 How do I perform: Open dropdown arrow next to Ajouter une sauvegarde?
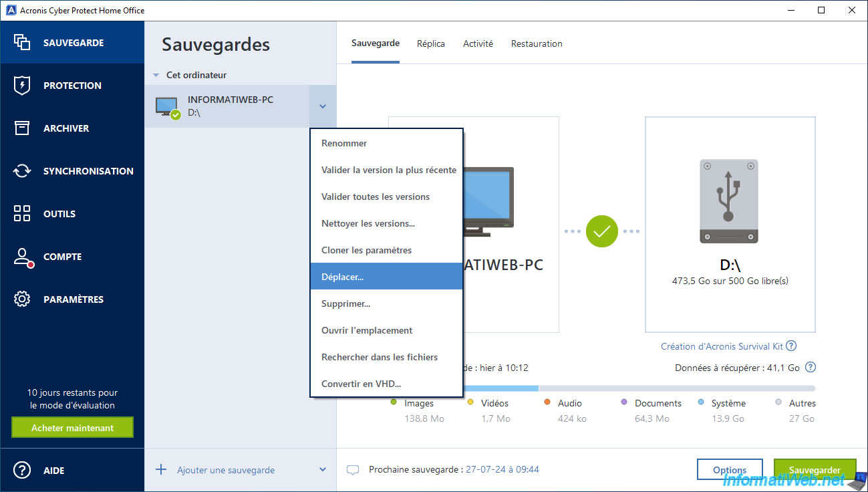323,469
